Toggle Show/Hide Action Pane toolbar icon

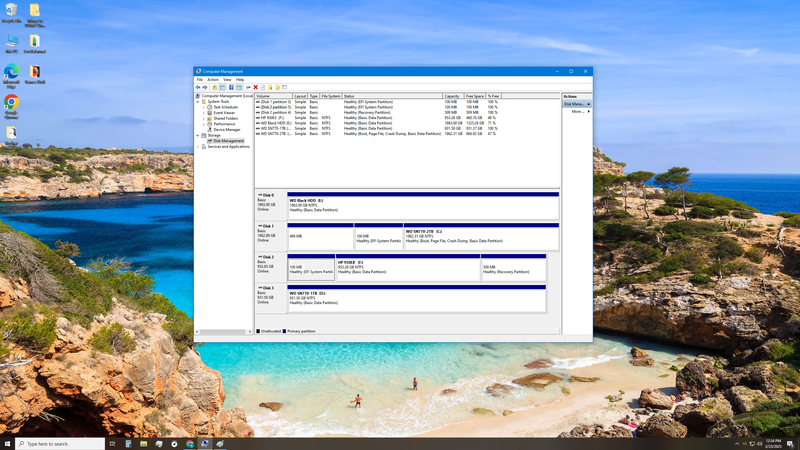tap(239, 87)
